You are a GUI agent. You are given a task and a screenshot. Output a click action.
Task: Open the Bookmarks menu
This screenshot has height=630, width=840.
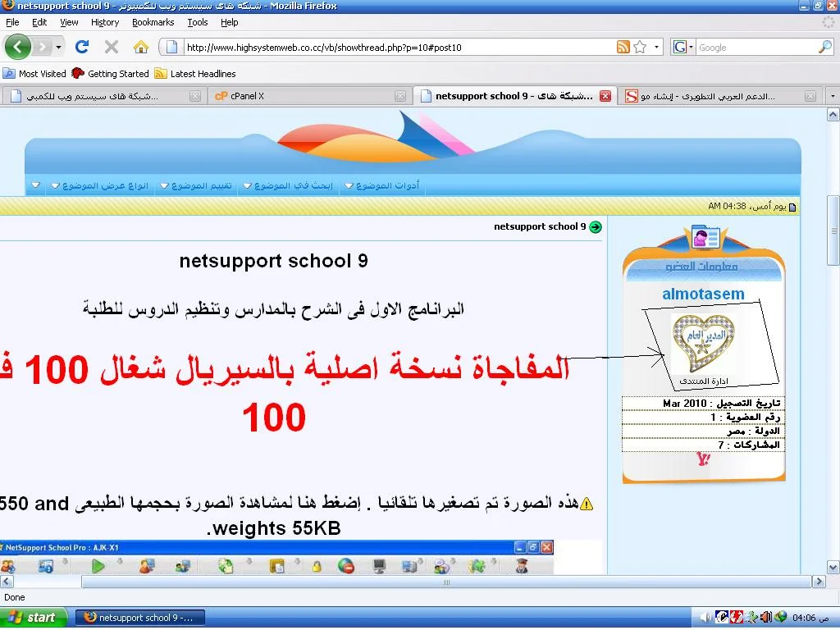pos(153,22)
